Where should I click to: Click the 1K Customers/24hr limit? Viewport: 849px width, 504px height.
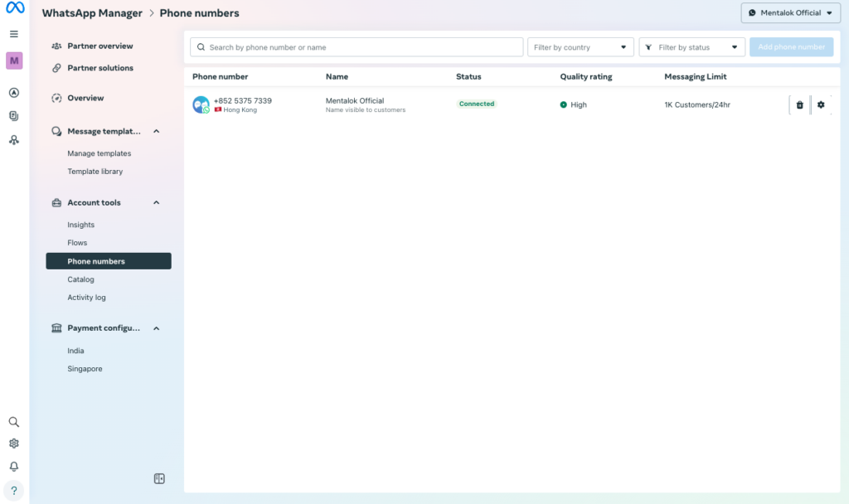coord(697,104)
